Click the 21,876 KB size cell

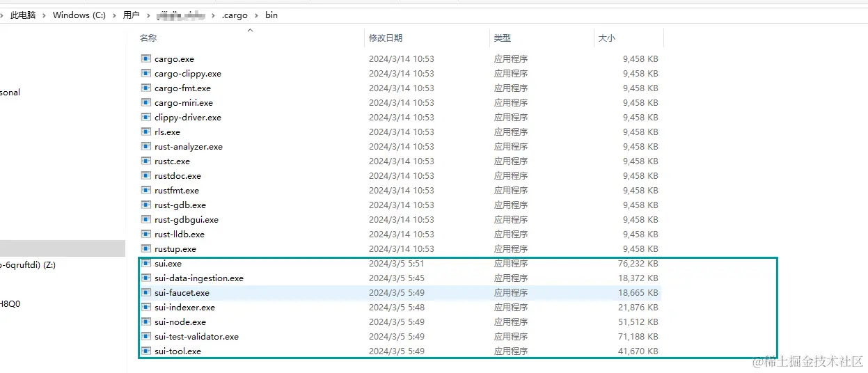[638, 308]
